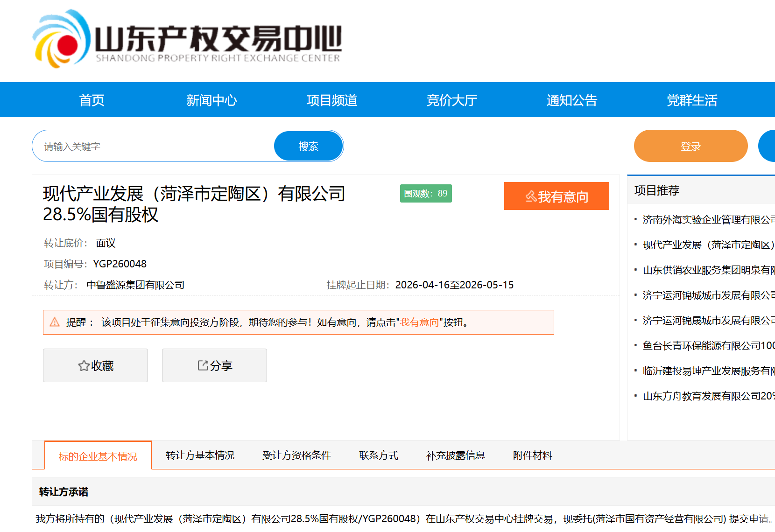Click the warning triangle icon in reminder
Screen dimensions: 775x532
pyautogui.click(x=55, y=322)
